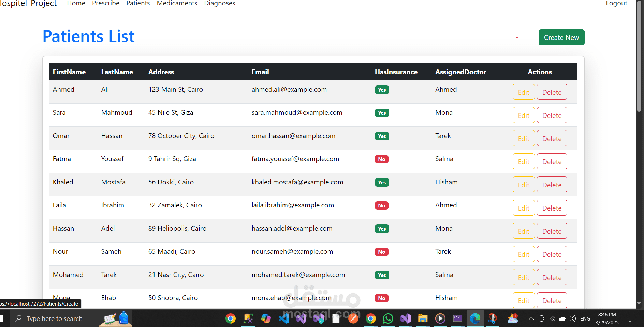The width and height of the screenshot is (644, 327).
Task: Delete patient Khaled Mostafa
Action: [552, 185]
